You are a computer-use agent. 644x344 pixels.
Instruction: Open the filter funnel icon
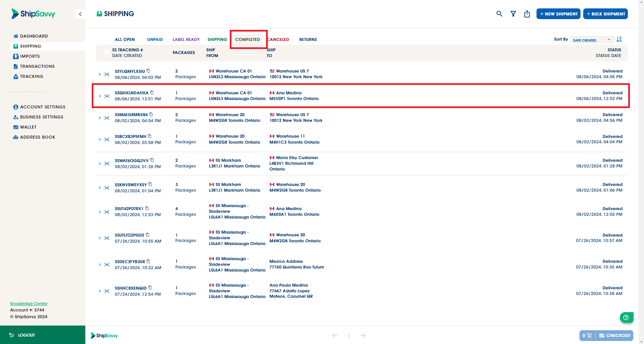point(513,14)
